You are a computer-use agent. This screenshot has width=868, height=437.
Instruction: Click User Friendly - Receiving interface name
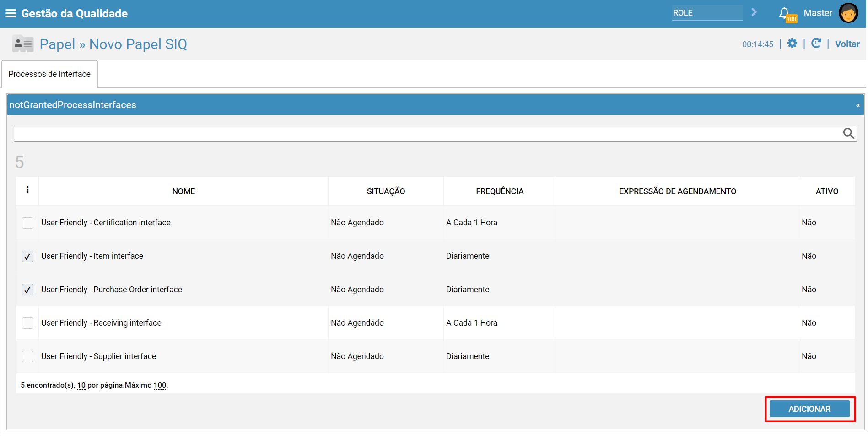click(101, 323)
